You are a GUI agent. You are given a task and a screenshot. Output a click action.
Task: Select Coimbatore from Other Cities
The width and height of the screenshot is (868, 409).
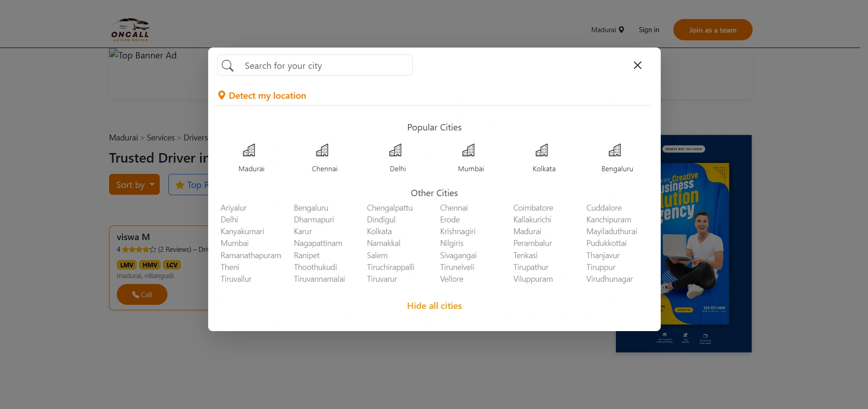click(533, 208)
